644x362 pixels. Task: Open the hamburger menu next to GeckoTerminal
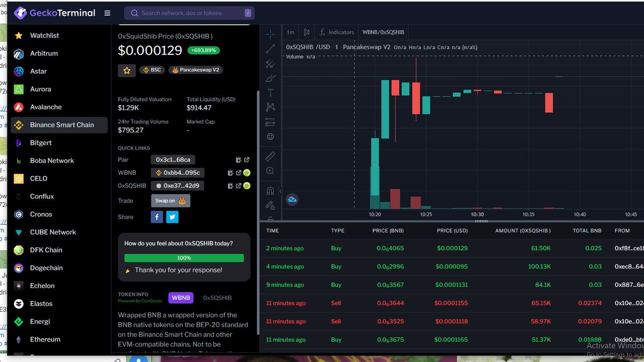pyautogui.click(x=107, y=13)
